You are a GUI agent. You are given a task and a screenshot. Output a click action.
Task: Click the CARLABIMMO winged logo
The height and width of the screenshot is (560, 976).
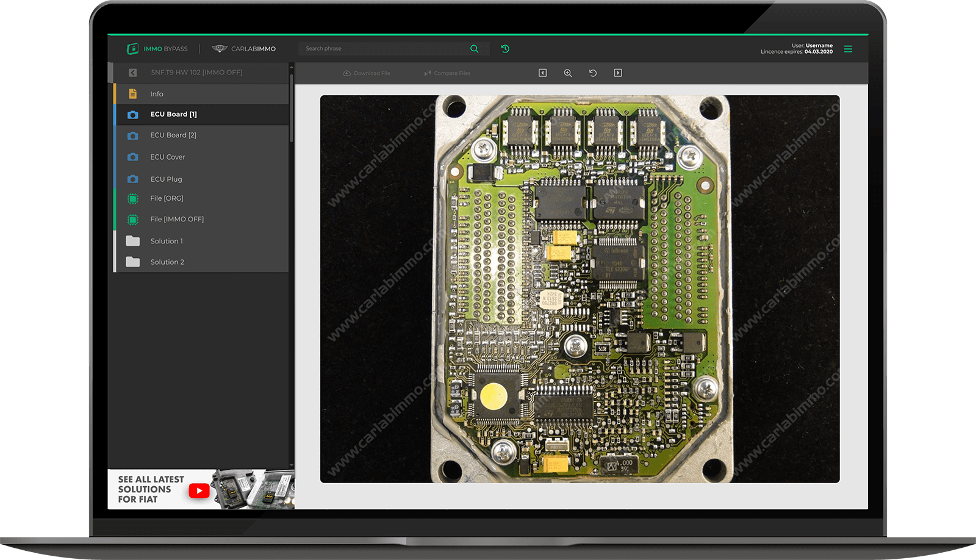click(220, 49)
